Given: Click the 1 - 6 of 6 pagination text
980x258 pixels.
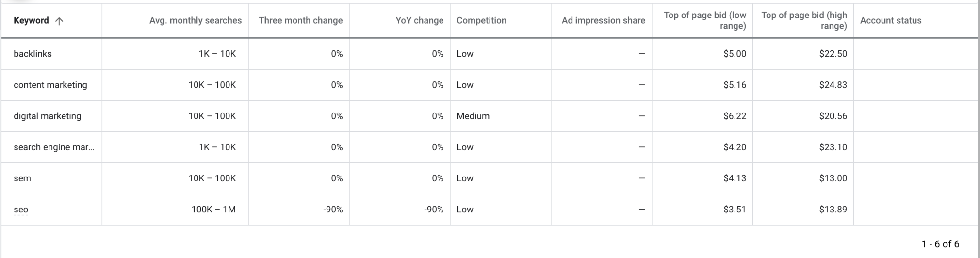Looking at the screenshot, I should [940, 244].
